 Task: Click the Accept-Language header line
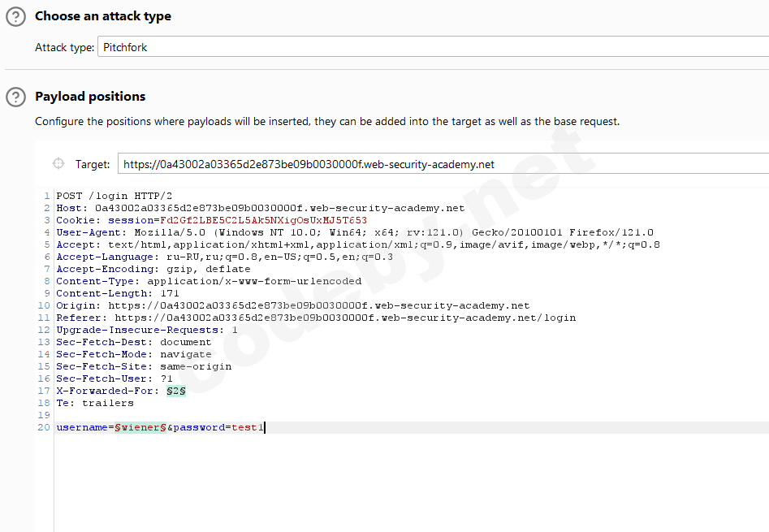click(225, 257)
